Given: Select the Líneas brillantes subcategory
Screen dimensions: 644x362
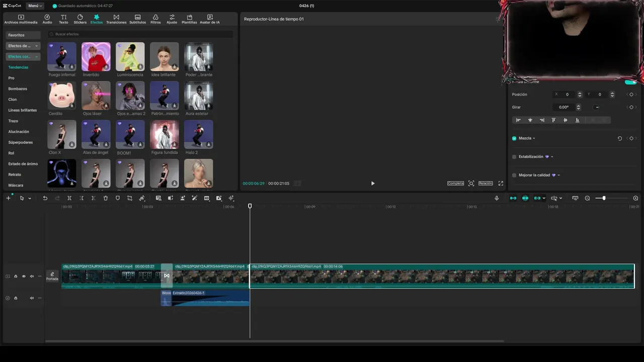Looking at the screenshot, I should point(23,110).
